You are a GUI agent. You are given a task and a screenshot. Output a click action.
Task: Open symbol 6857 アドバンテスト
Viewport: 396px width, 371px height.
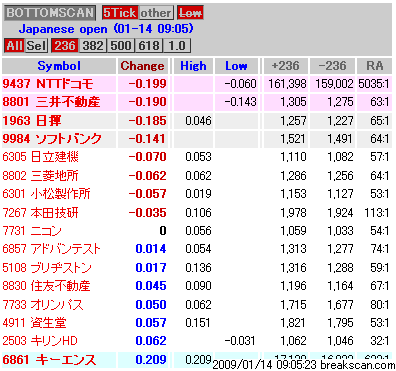[51, 249]
